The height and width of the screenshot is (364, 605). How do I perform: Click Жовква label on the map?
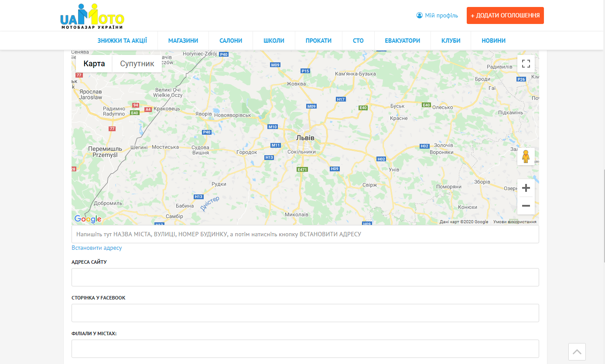coord(297,84)
